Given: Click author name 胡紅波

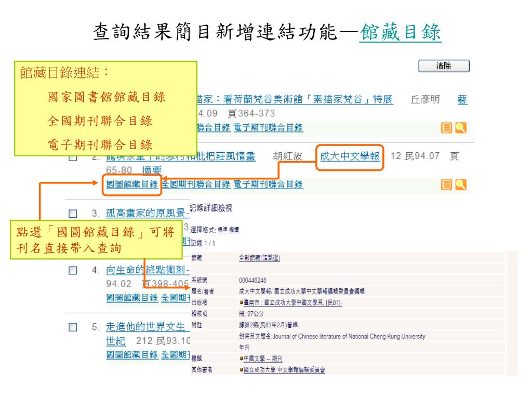Looking at the screenshot, I should click(288, 156).
